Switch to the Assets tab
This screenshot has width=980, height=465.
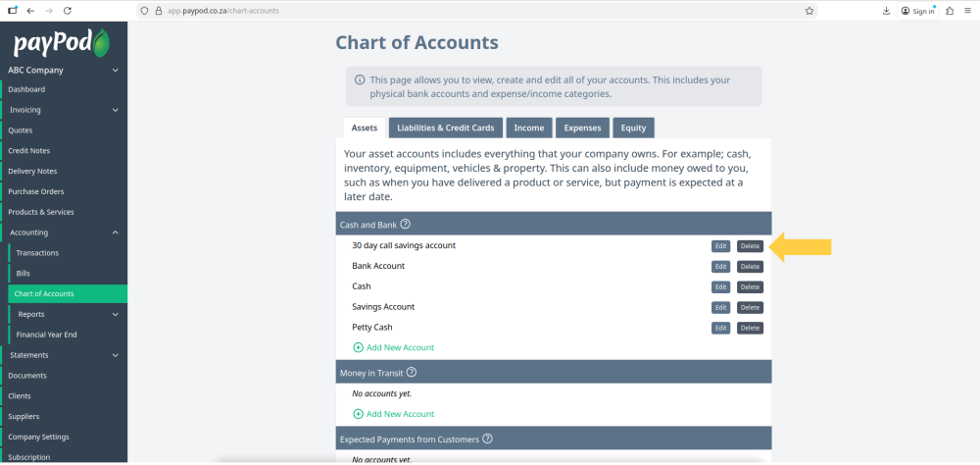point(365,128)
